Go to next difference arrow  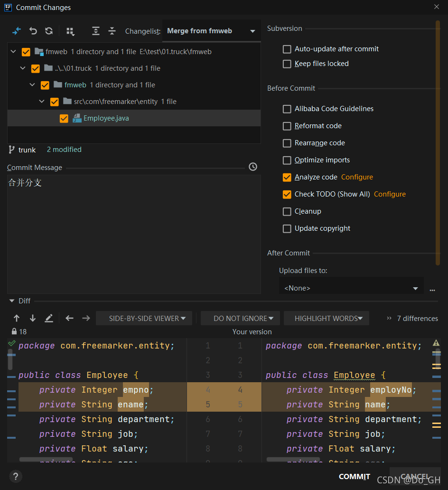pyautogui.click(x=32, y=319)
